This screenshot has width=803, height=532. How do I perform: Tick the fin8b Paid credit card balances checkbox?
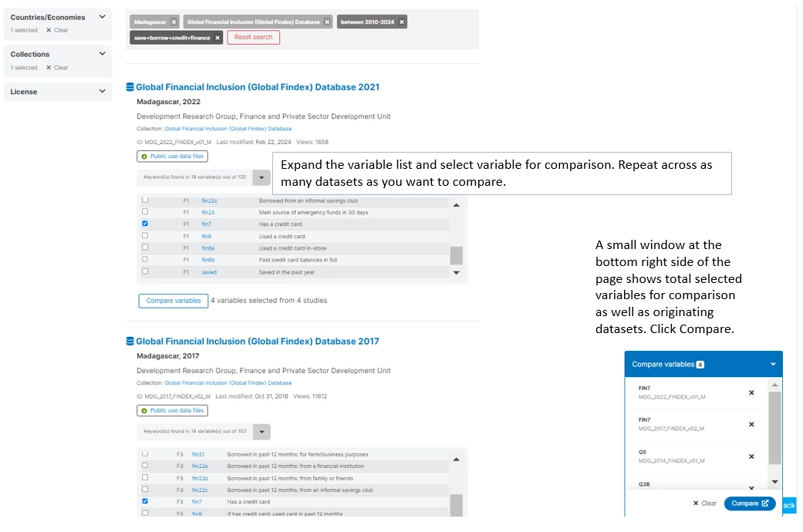[145, 260]
